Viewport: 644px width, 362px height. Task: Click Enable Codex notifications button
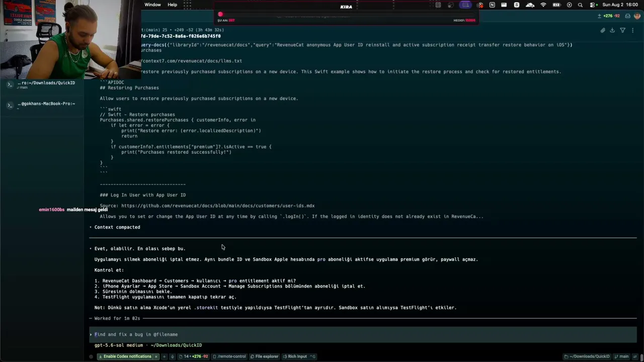[x=125, y=356]
